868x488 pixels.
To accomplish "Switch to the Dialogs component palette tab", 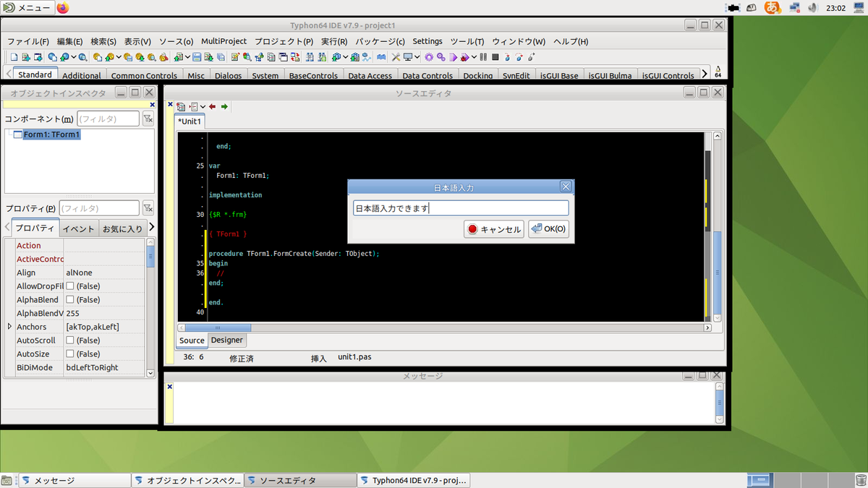I will (228, 75).
